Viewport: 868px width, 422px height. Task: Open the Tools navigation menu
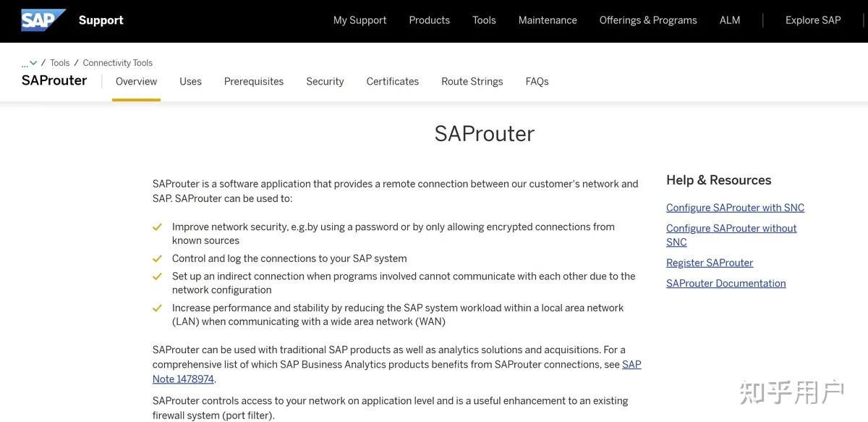484,20
